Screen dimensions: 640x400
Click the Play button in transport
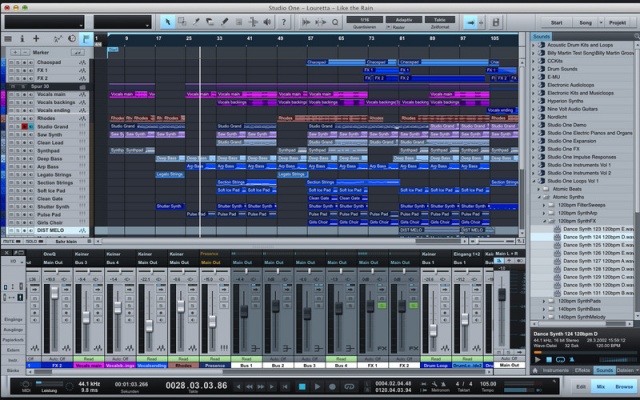(x=318, y=386)
